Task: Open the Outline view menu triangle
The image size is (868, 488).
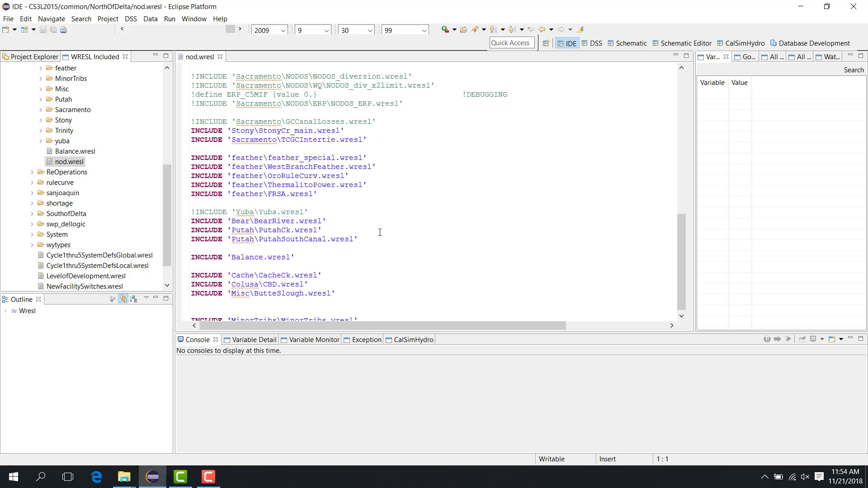Action: pyautogui.click(x=146, y=298)
